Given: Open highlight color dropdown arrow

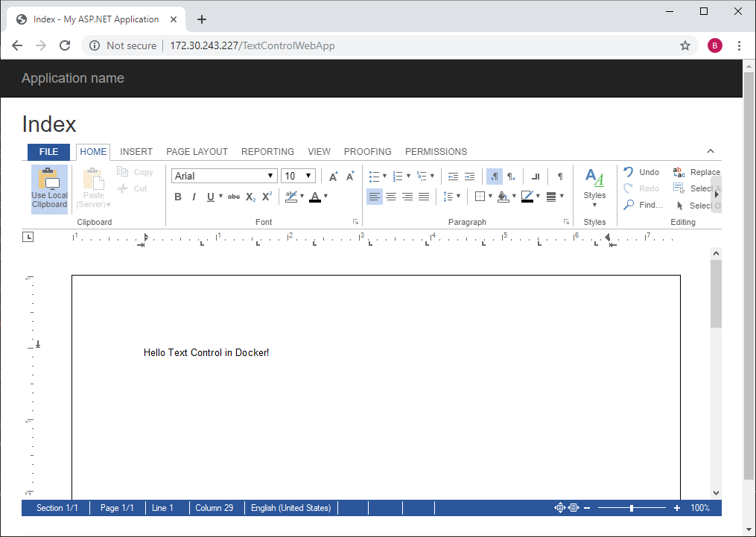Looking at the screenshot, I should [302, 196].
